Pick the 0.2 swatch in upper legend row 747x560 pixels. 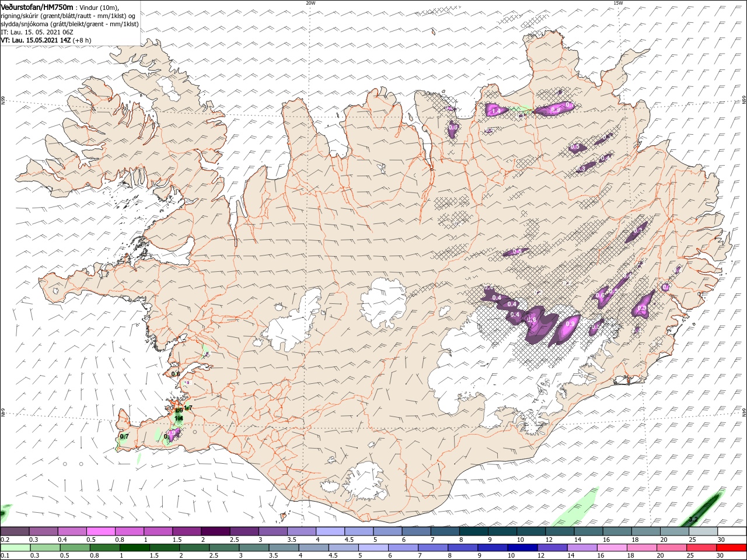(15, 531)
